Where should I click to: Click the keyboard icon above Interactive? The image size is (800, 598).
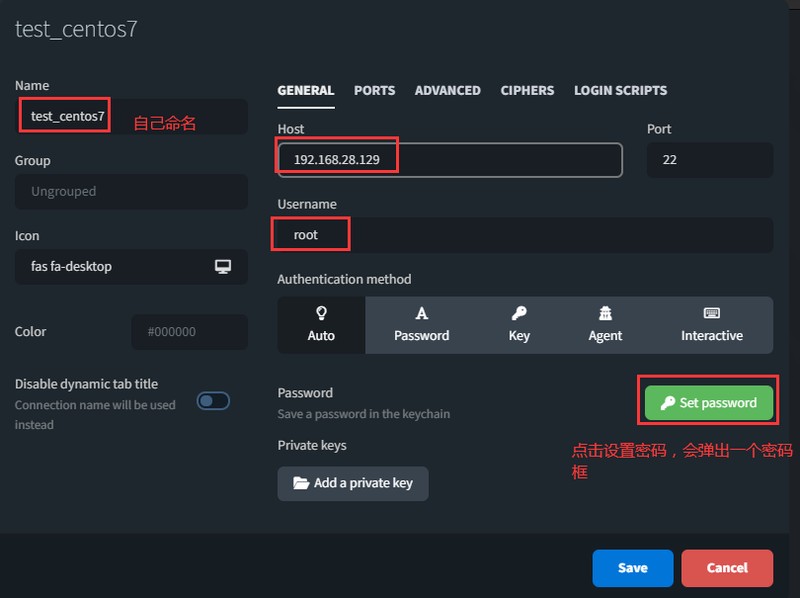click(712, 313)
